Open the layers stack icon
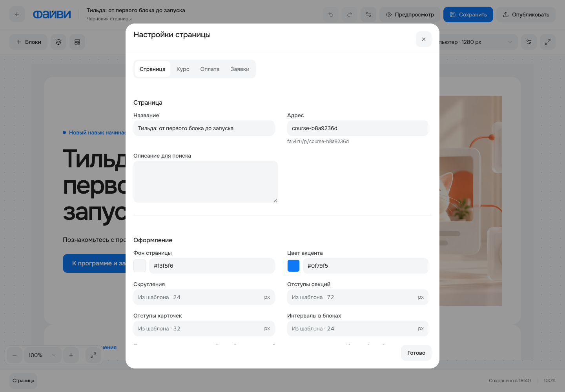565x392 pixels. point(58,42)
